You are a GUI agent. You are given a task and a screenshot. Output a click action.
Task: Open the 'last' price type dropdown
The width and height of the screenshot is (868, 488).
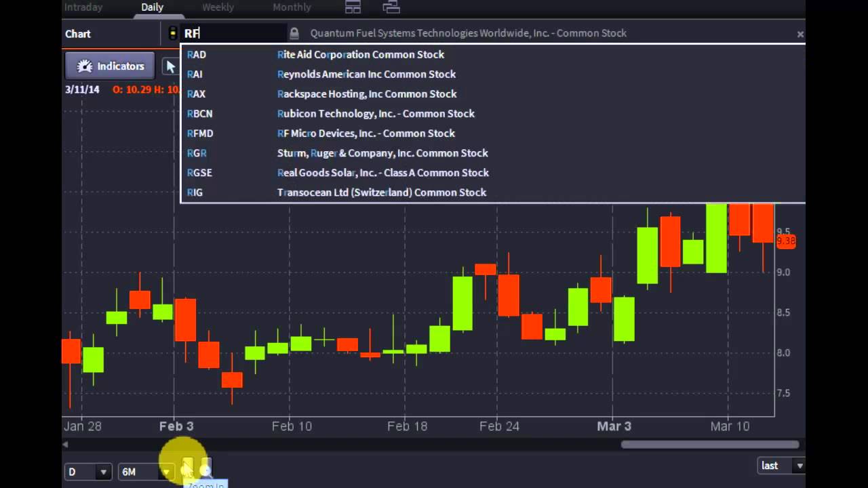[781, 466]
